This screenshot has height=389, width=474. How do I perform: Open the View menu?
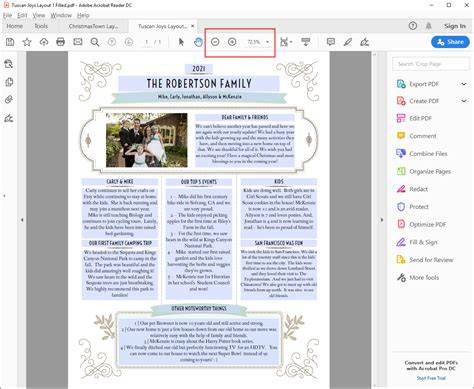(39, 15)
